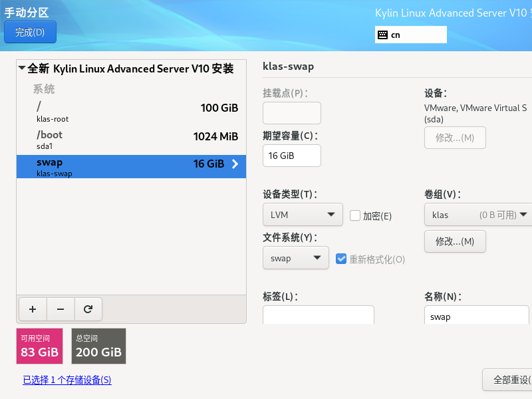
Task: Collapse the new Kylin Linux installation tree
Action: (22, 68)
